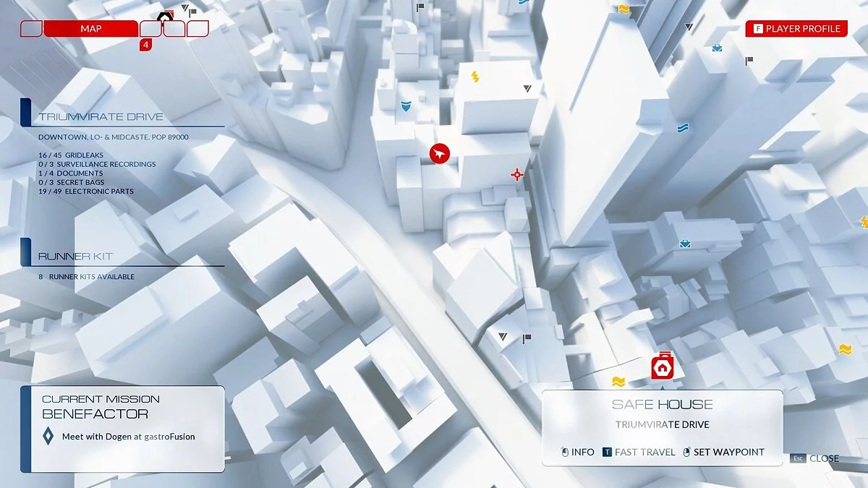
Task: Select triangle marker beside flag near the road
Action: click(x=503, y=336)
